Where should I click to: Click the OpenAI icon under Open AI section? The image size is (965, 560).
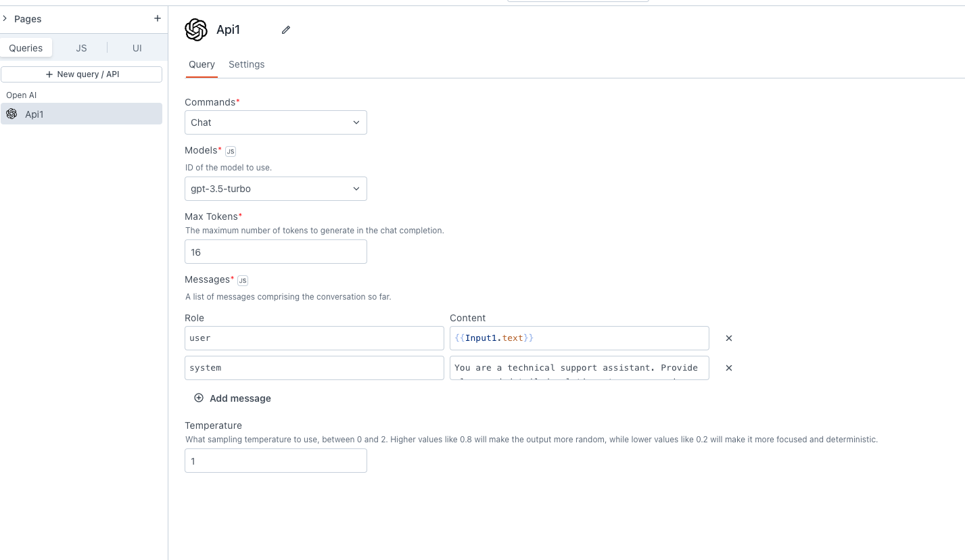click(11, 114)
